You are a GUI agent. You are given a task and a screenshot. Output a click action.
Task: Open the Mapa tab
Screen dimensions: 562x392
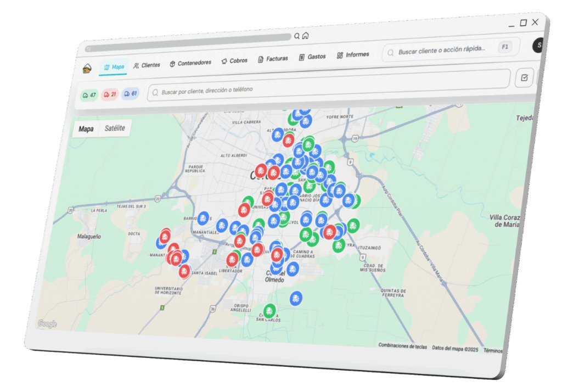(x=114, y=67)
